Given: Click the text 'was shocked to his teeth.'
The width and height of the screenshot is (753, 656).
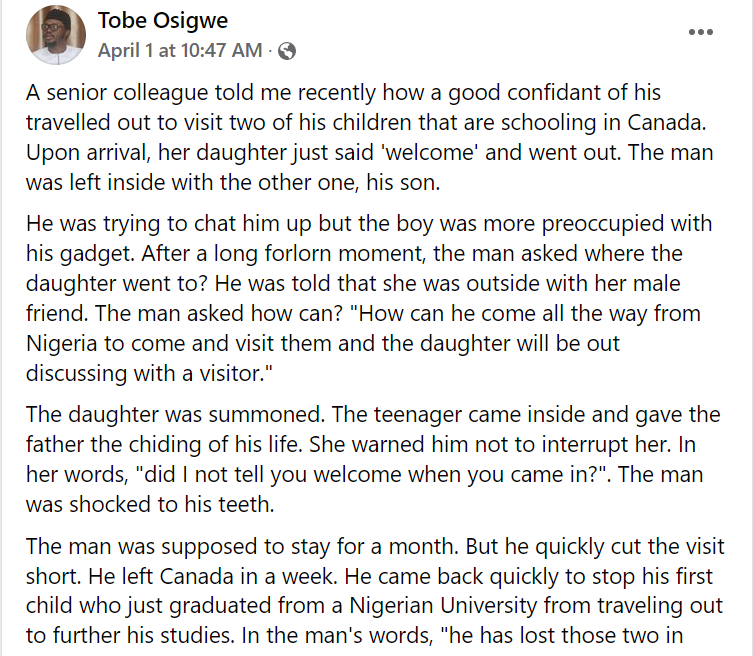Looking at the screenshot, I should [x=150, y=505].
